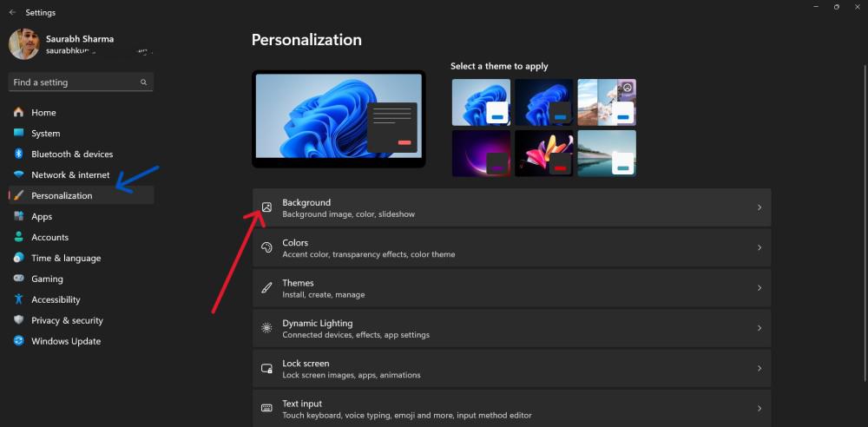
Task: Apply the colorful flower dark theme
Action: click(544, 154)
